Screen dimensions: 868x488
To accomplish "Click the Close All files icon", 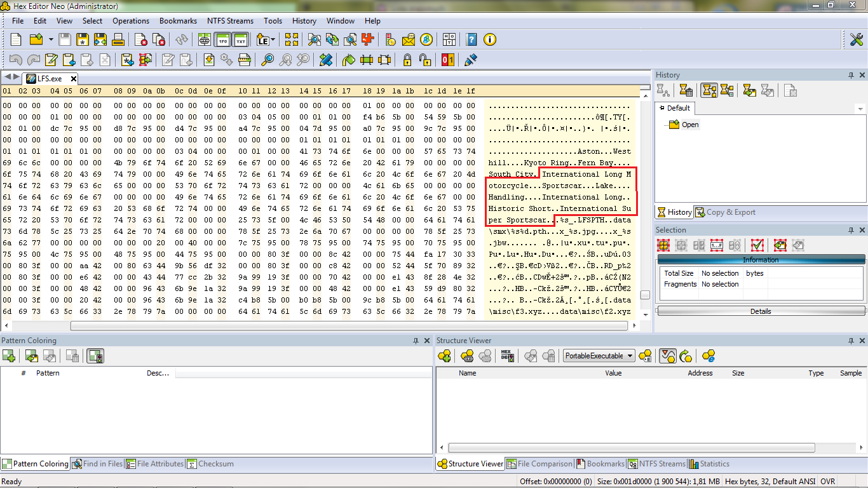I will 159,39.
